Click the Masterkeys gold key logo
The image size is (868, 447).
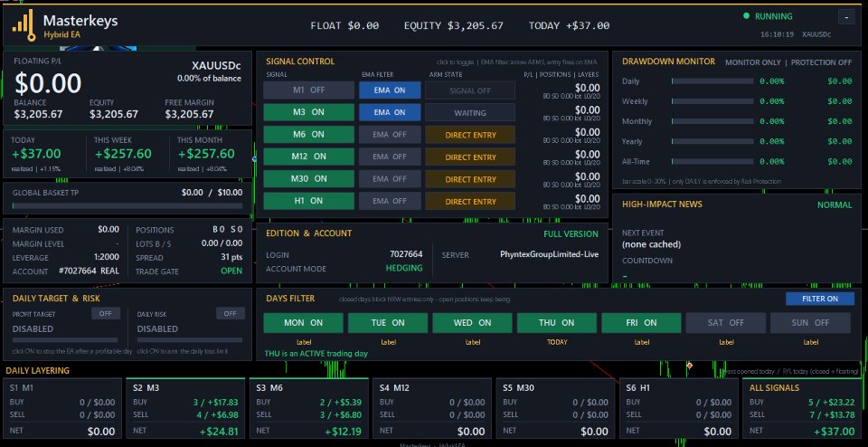pos(24,25)
